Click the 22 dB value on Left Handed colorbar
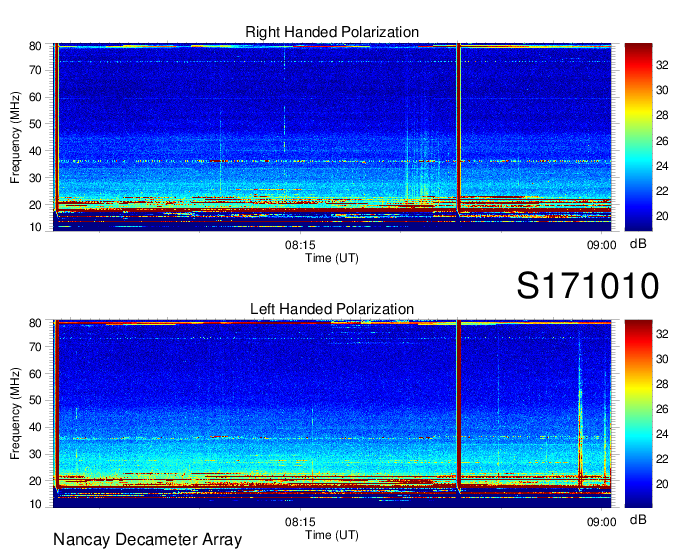680x552 pixels. (662, 459)
